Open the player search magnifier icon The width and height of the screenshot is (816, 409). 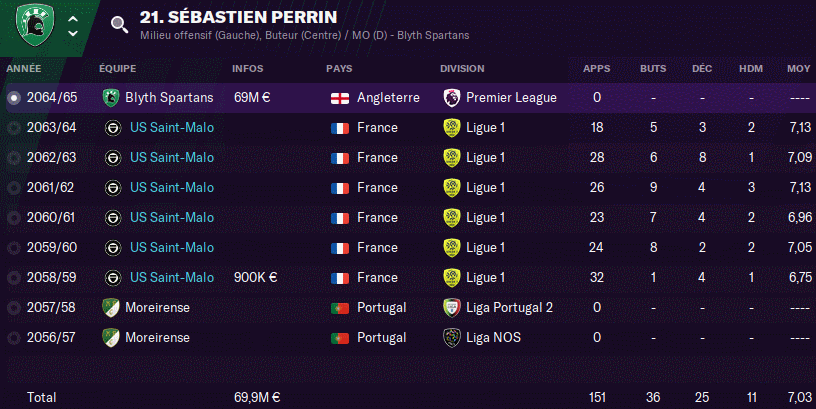click(x=120, y=24)
